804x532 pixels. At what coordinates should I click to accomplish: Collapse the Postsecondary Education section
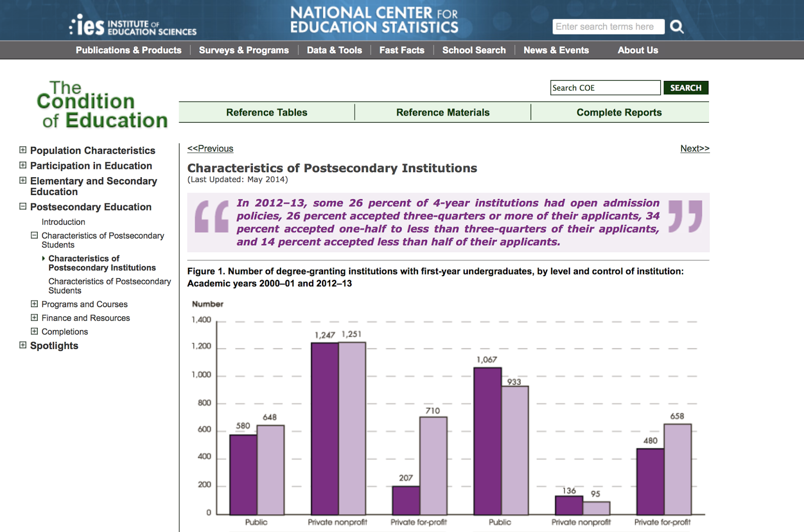click(x=23, y=206)
